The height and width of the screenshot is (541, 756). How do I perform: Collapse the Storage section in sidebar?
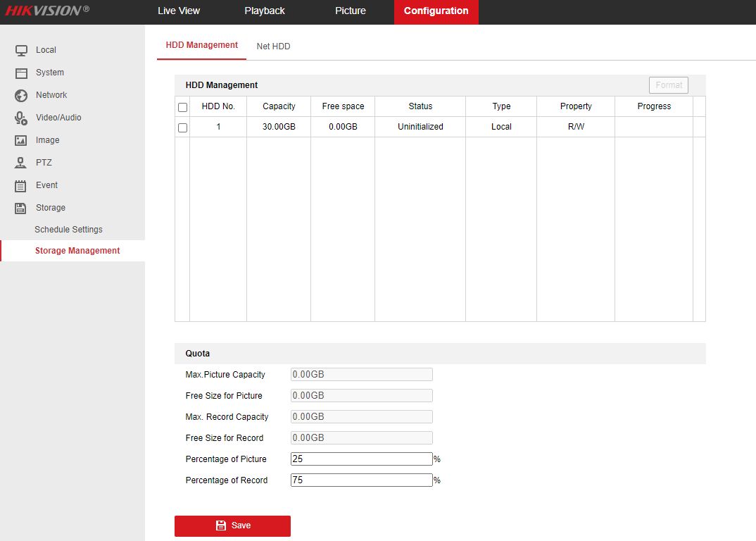coord(51,208)
